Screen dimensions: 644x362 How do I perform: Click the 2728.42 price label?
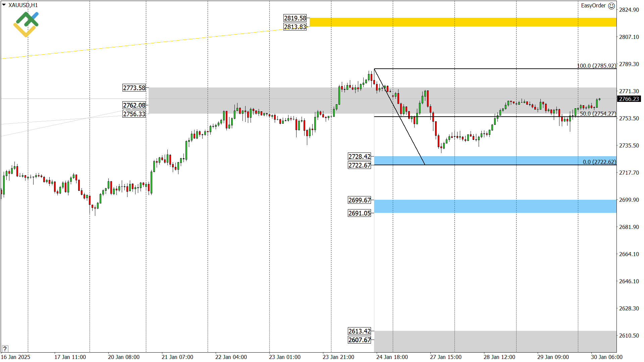359,157
